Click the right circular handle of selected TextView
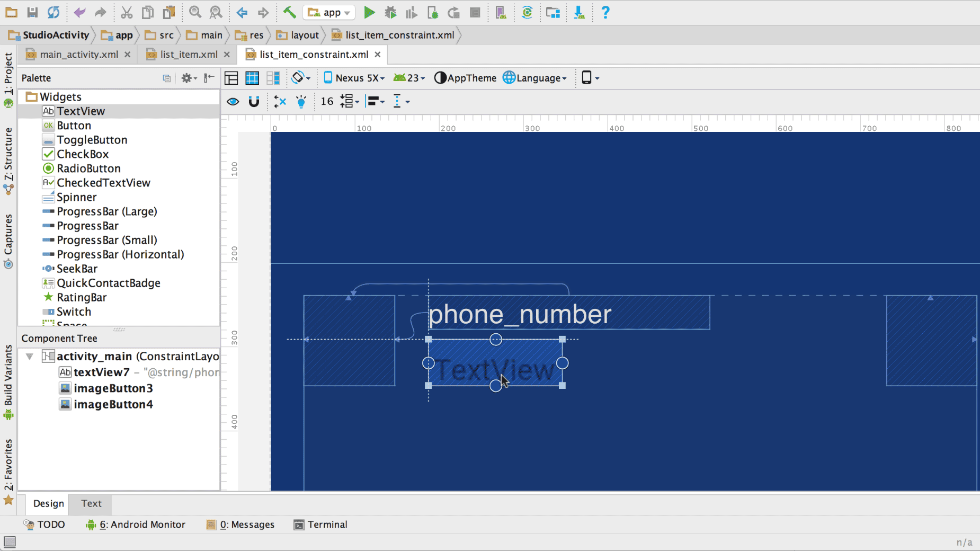This screenshot has width=980, height=551. 563,363
